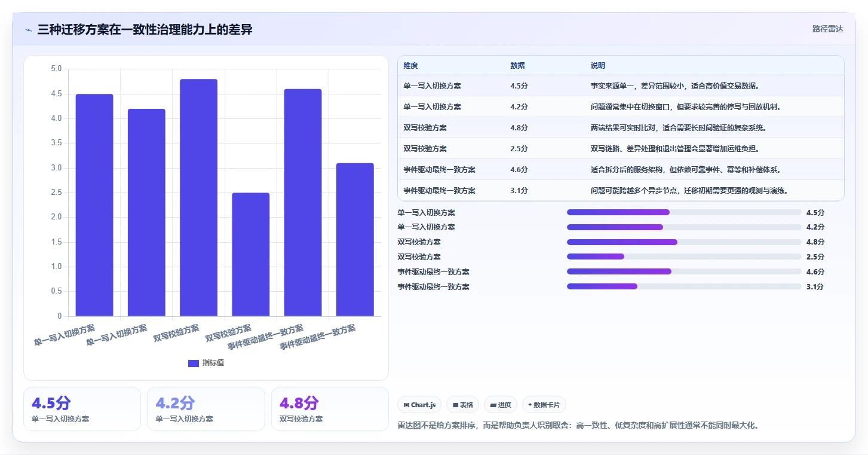Click the 5.0 y-axis label
The image size is (868, 455).
[56, 69]
